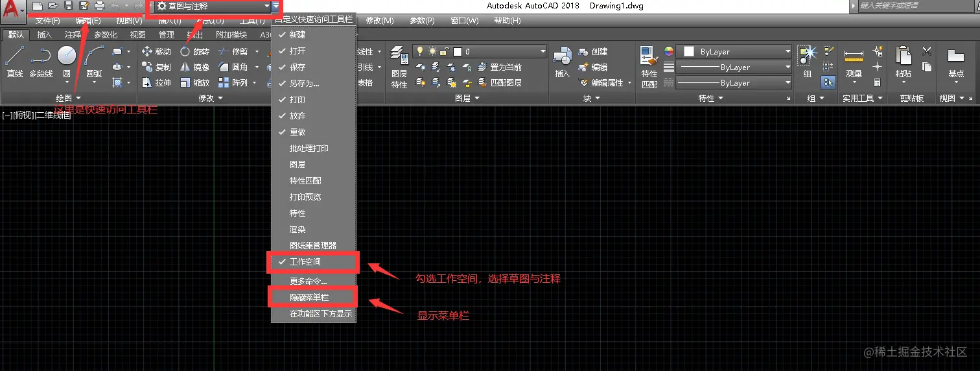The height and width of the screenshot is (371, 980).
Task: Click the 旋转 rotate tool
Action: coord(194,51)
